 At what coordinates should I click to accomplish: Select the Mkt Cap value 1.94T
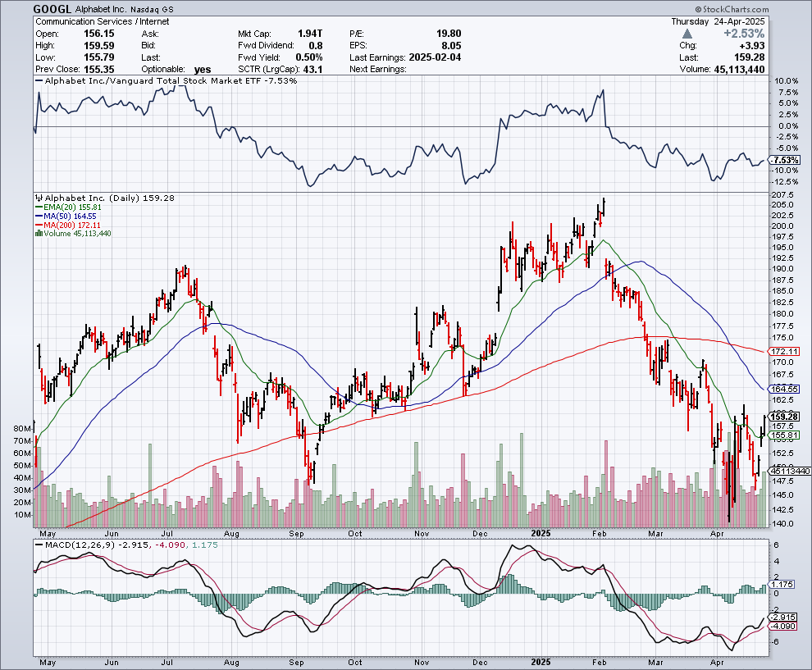[310, 34]
